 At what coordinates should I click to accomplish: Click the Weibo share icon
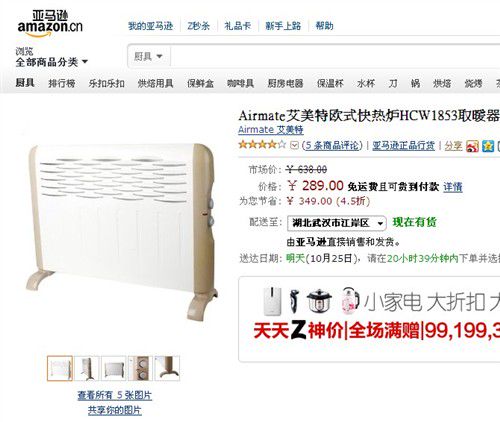pyautogui.click(x=472, y=146)
